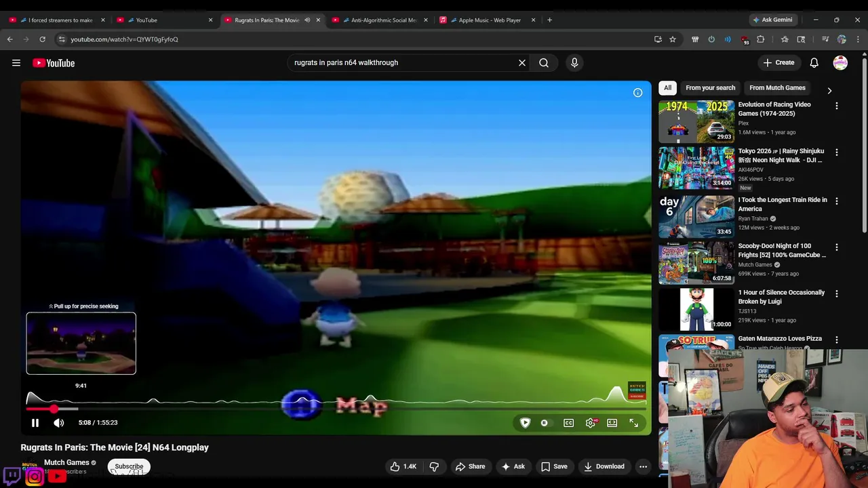Open 1 Hour of Silence Luigi thumbnail
This screenshot has width=868, height=488.
696,309
